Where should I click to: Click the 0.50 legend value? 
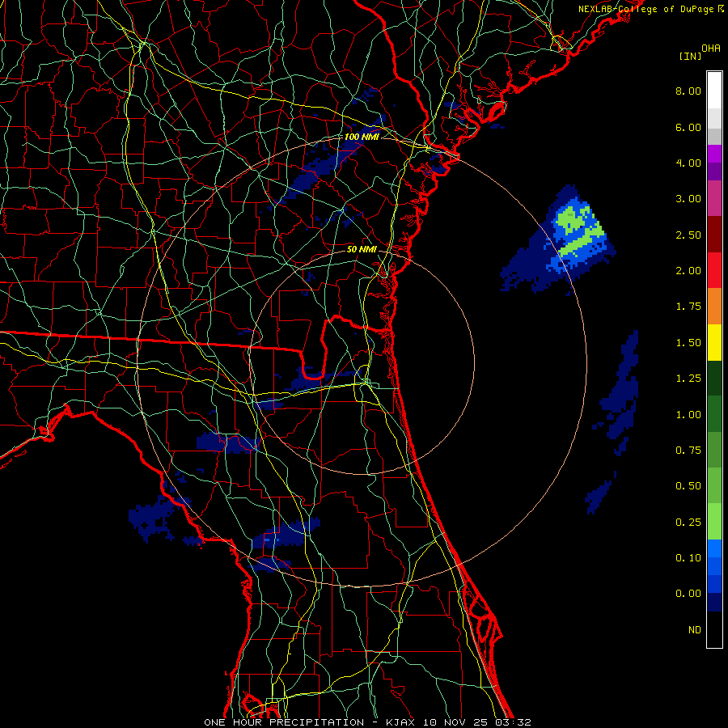(688, 486)
